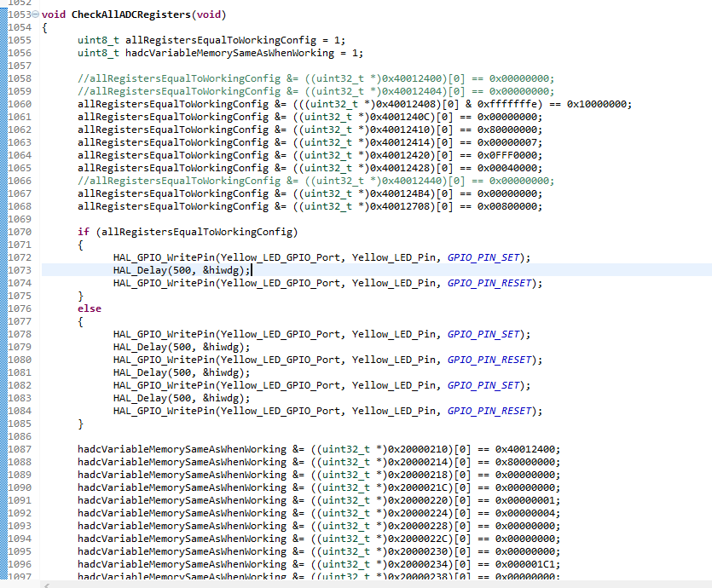Click the &hiwdg argument on line 1079

(x=232, y=347)
